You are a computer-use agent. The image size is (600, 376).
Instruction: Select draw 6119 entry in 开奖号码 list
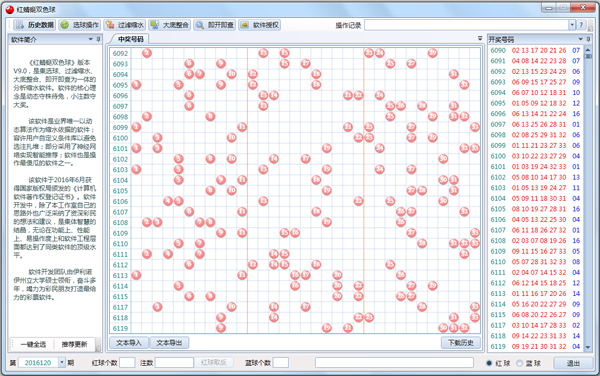pos(535,346)
